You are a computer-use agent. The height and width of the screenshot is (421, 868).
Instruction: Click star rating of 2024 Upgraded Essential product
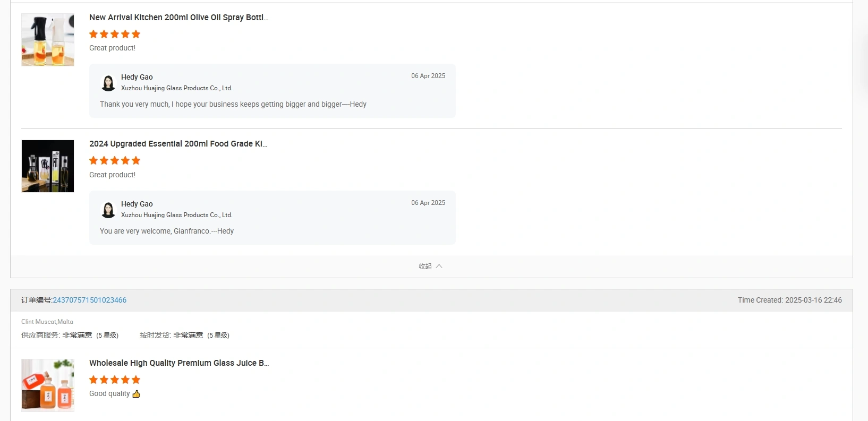click(x=115, y=160)
